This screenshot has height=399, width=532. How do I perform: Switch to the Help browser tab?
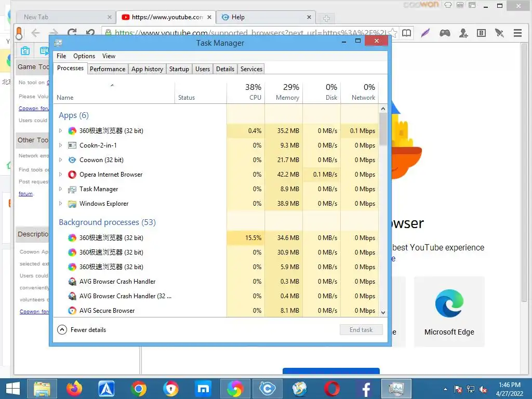267,17
